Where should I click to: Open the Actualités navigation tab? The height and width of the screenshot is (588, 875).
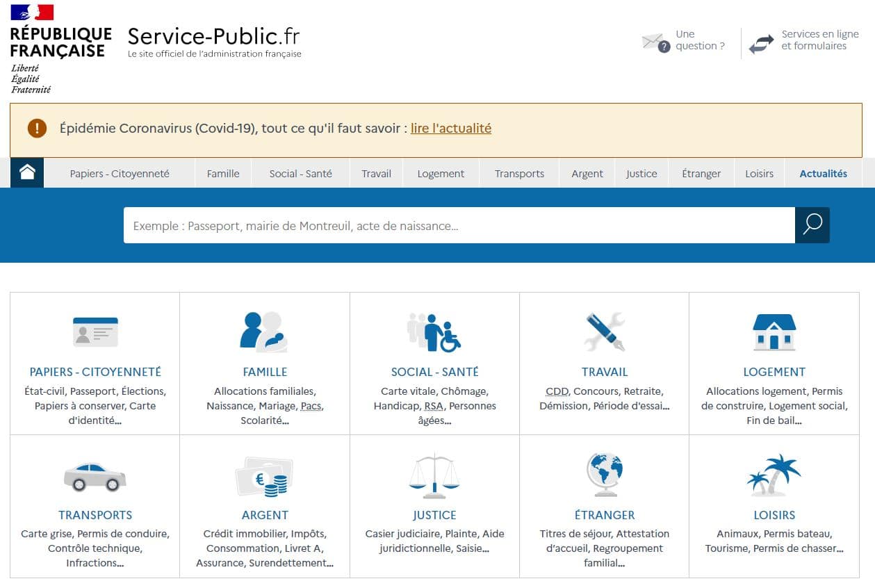tap(824, 174)
